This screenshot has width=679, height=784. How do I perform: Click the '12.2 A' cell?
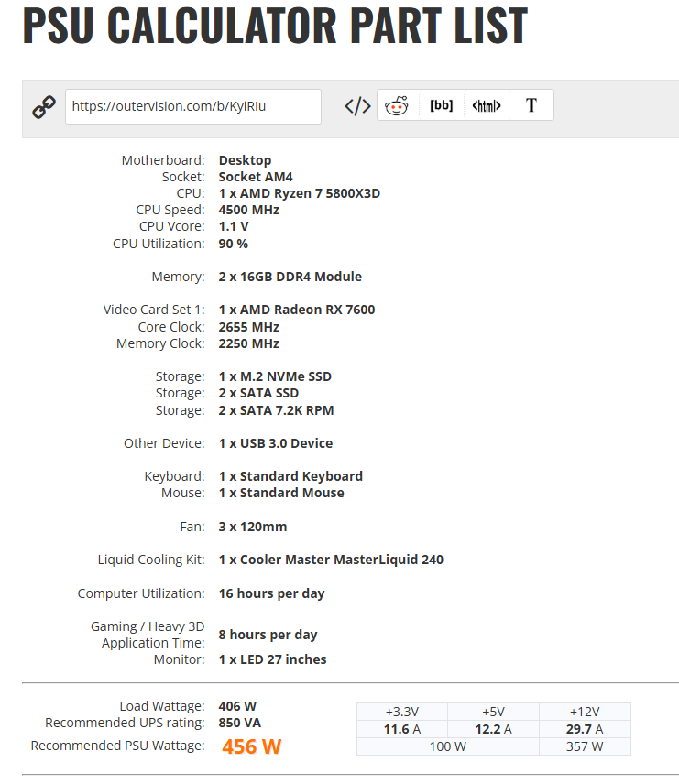tap(493, 729)
